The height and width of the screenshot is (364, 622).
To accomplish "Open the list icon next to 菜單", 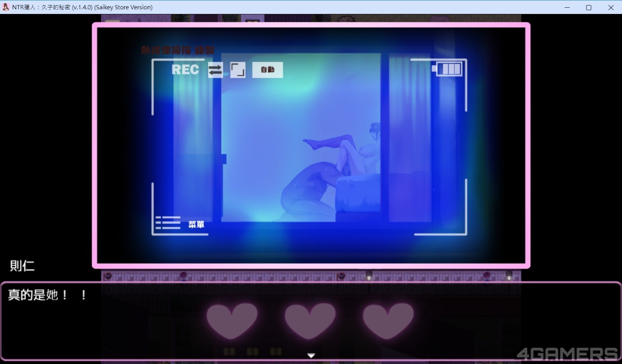I will (x=168, y=223).
